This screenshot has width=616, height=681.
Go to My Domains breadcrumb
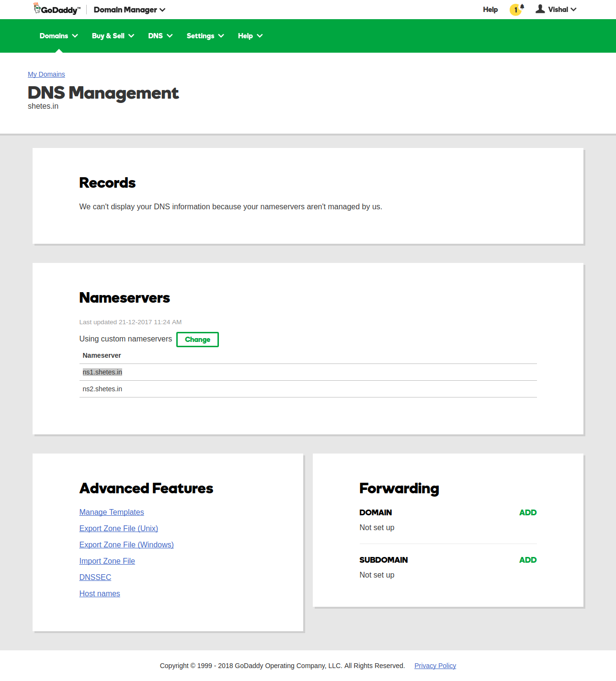(46, 74)
